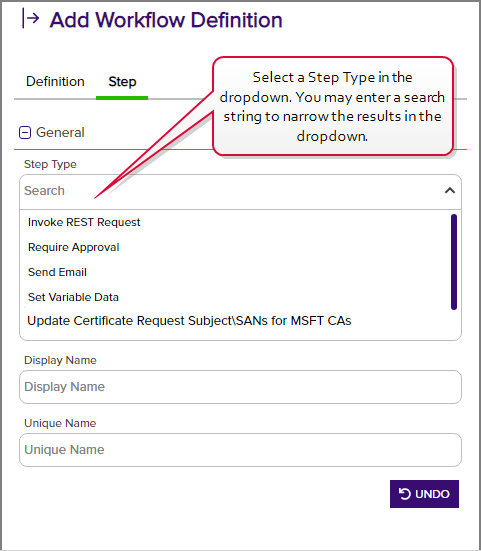Choose Set Variable Data option
This screenshot has height=551, width=481.
pyautogui.click(x=73, y=297)
